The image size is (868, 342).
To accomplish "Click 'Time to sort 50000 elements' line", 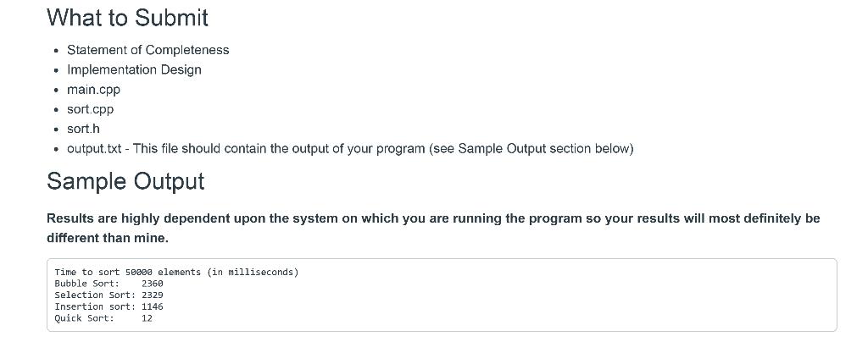I will pyautogui.click(x=176, y=273).
